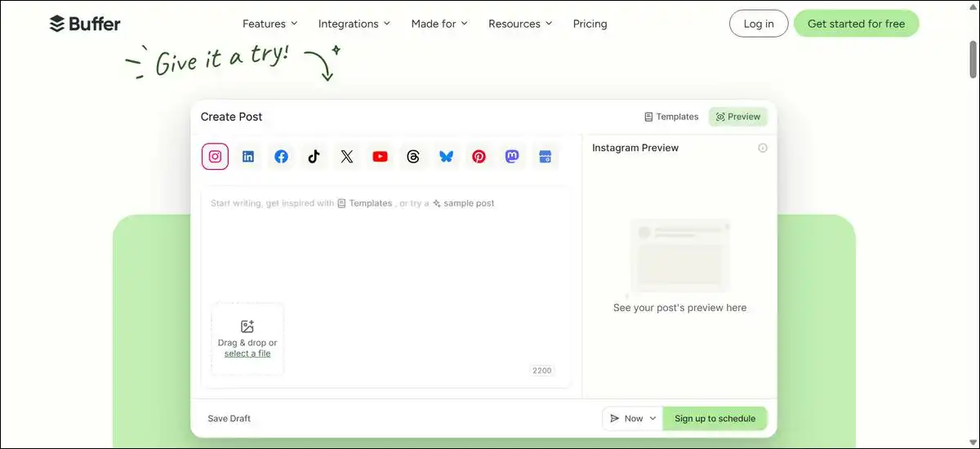This screenshot has width=980, height=449.
Task: Expand the Now scheduling dropdown
Action: (633, 418)
